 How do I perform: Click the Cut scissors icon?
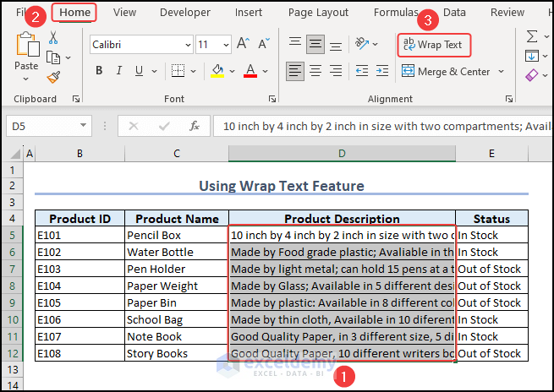53,38
